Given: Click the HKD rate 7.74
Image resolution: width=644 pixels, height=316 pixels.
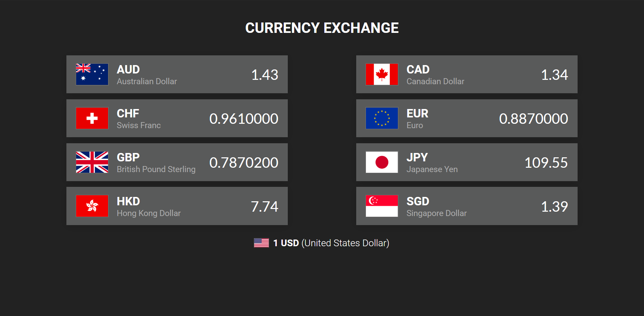Looking at the screenshot, I should [x=265, y=207].
